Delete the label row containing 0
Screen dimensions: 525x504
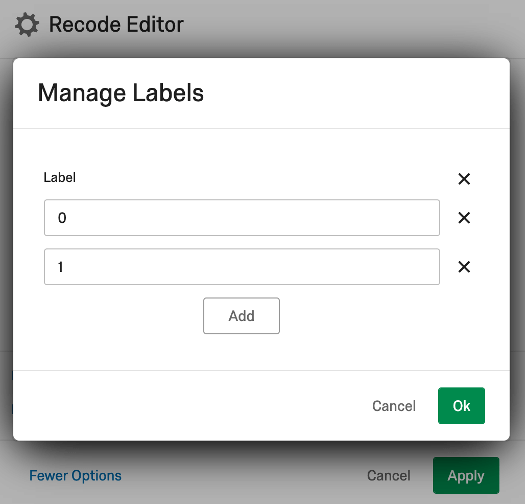coord(464,218)
